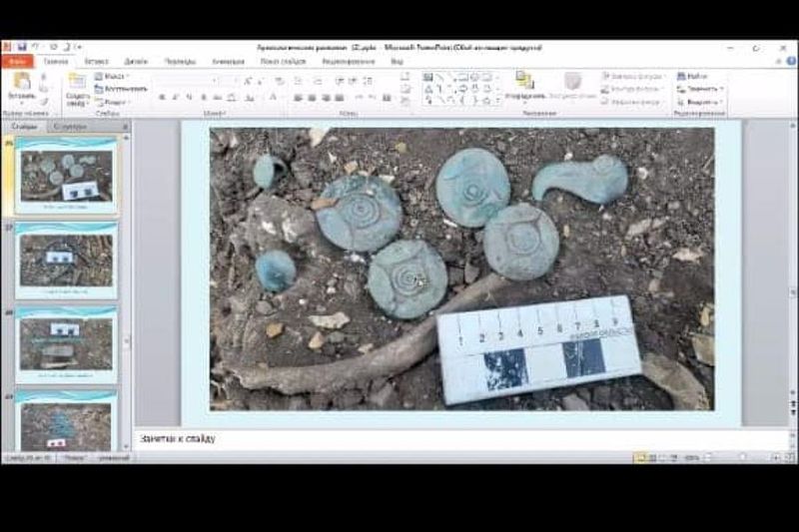Click the Undo arrow in quick access toolbar

tap(34, 47)
